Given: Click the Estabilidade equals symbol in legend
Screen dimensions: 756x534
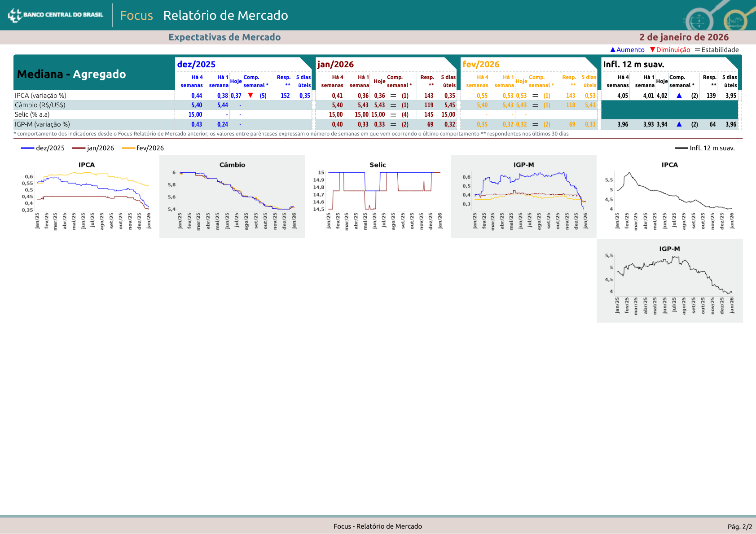Looking at the screenshot, I should coord(697,50).
